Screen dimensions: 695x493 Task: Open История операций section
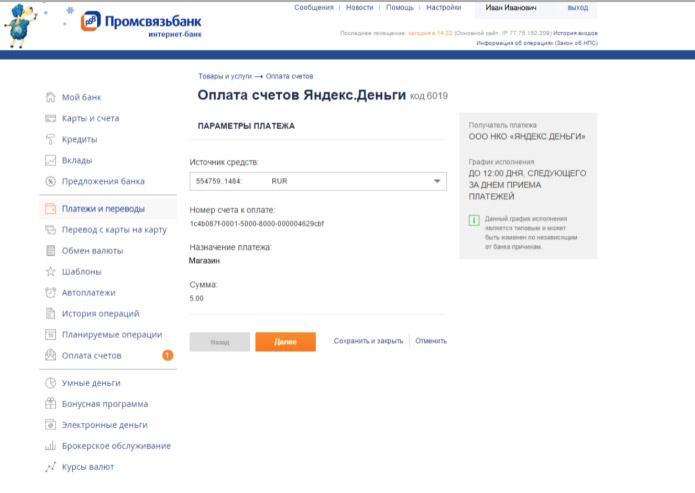click(x=101, y=313)
